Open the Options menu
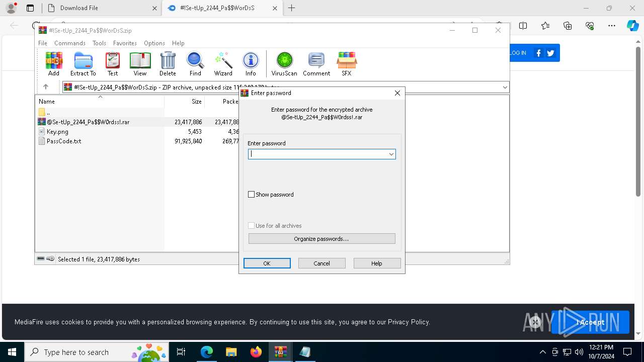 pos(154,43)
